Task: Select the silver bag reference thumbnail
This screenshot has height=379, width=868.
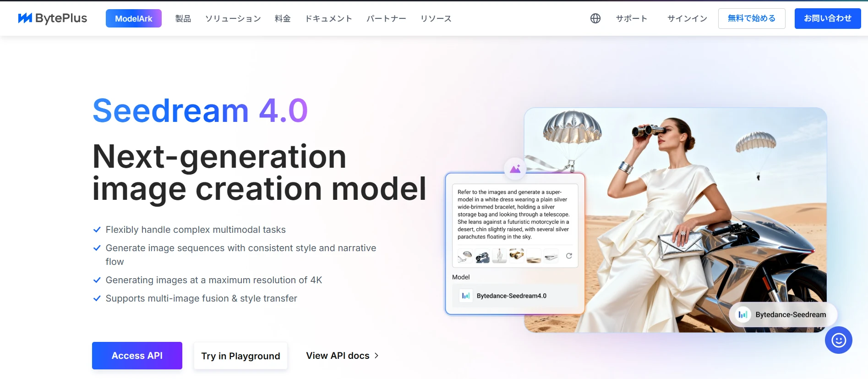Action: click(x=551, y=256)
